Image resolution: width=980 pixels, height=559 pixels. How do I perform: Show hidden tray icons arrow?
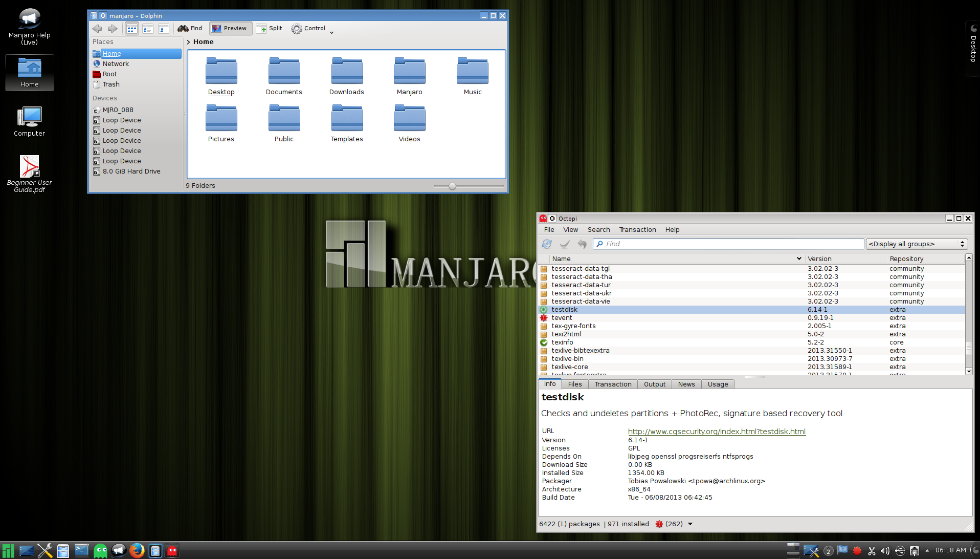[927, 551]
